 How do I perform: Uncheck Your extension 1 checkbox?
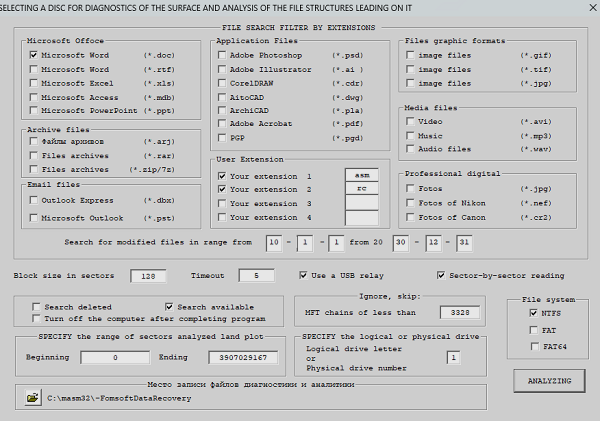coord(222,176)
